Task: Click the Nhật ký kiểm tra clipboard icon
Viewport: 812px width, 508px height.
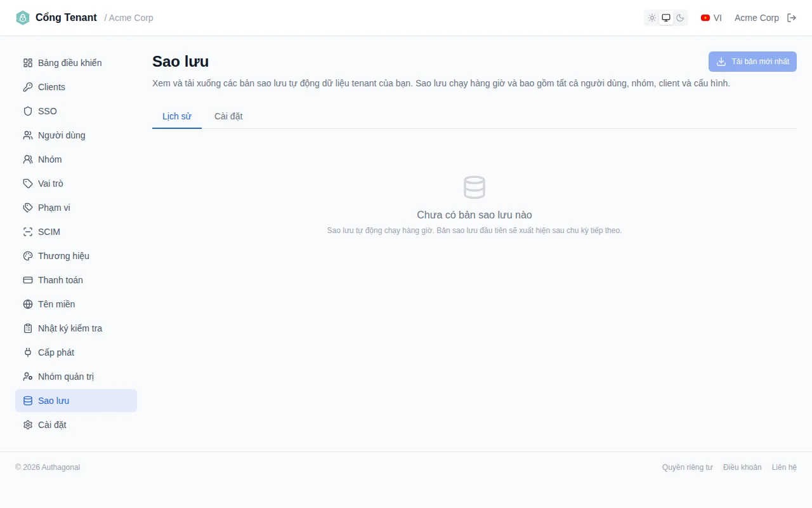Action: coord(28,328)
